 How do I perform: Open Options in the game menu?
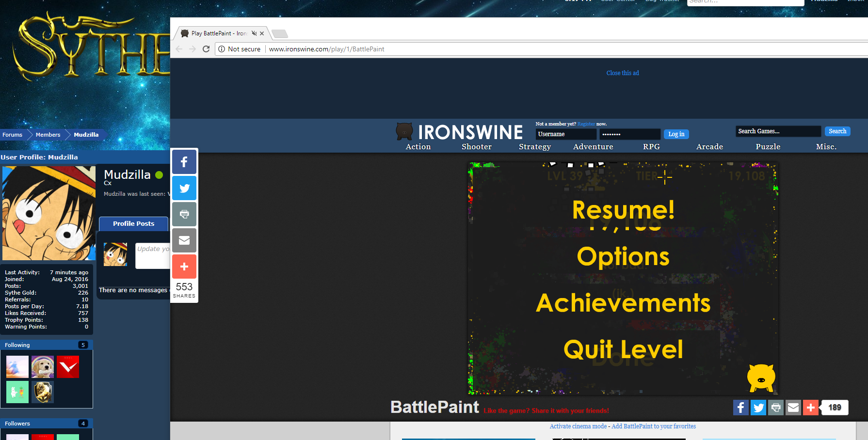tap(623, 257)
